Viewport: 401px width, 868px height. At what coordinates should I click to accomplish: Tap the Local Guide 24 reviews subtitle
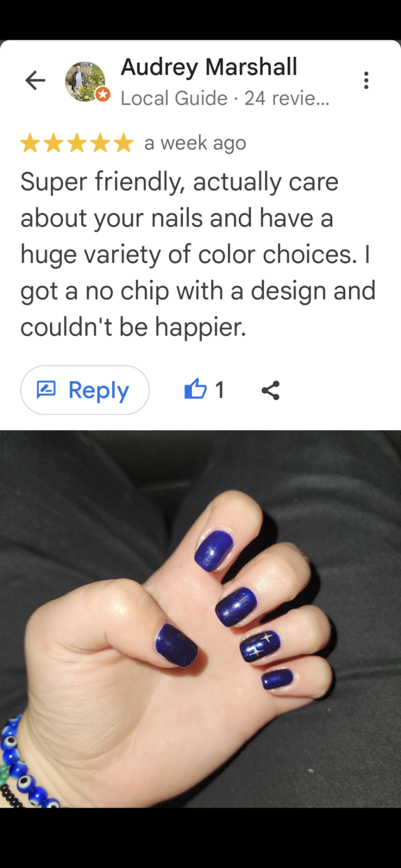pos(225,98)
